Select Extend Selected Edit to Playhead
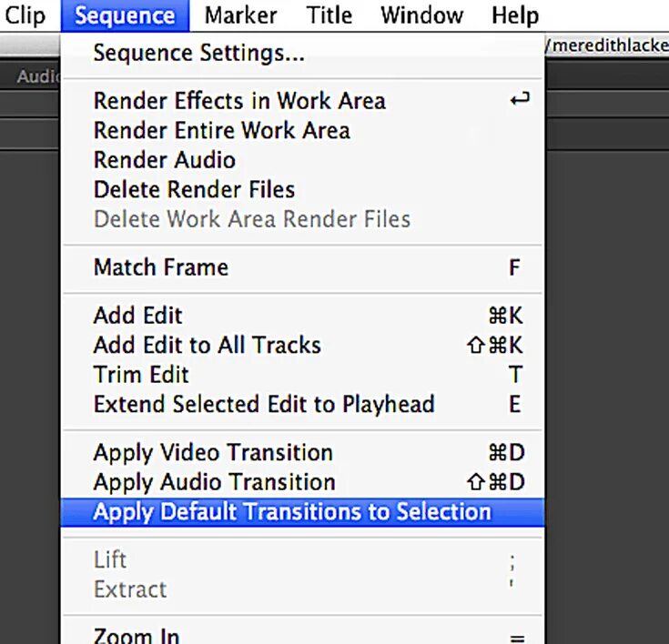This screenshot has width=669, height=644. [264, 404]
